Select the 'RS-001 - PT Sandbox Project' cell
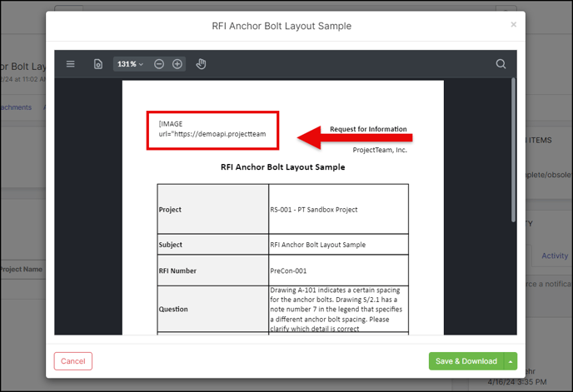This screenshot has height=392, width=573. 338,210
